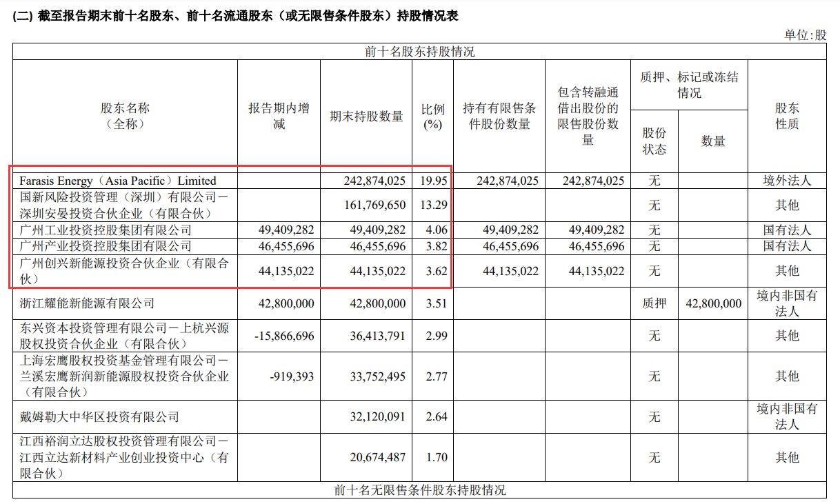840x504 pixels.
Task: Select the '前十名股东持股情况' table heading
Action: pos(419,52)
